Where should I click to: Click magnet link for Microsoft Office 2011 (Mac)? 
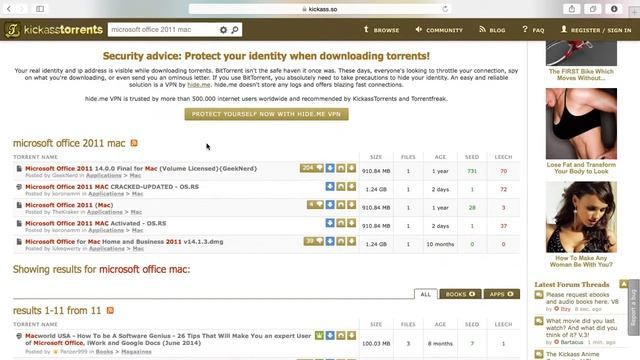pyautogui.click(x=341, y=204)
